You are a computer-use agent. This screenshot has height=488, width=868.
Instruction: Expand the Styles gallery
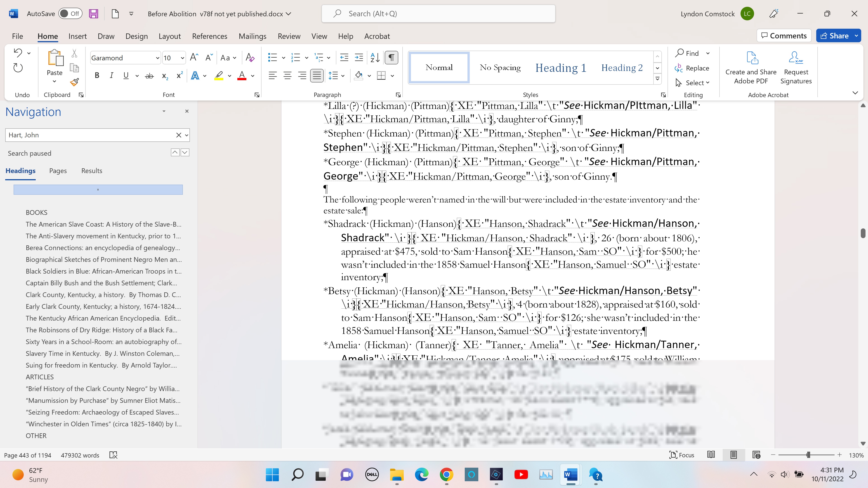click(657, 79)
